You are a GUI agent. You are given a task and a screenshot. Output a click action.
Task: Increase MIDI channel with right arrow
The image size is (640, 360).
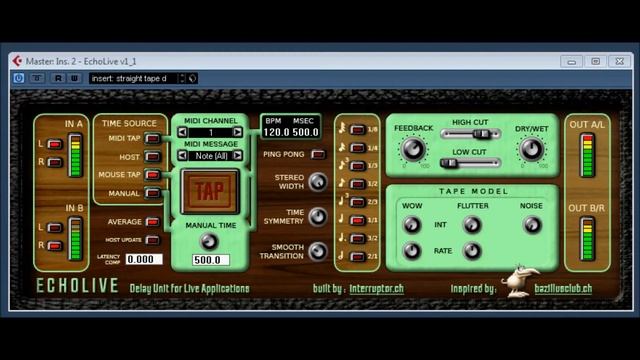[237, 132]
